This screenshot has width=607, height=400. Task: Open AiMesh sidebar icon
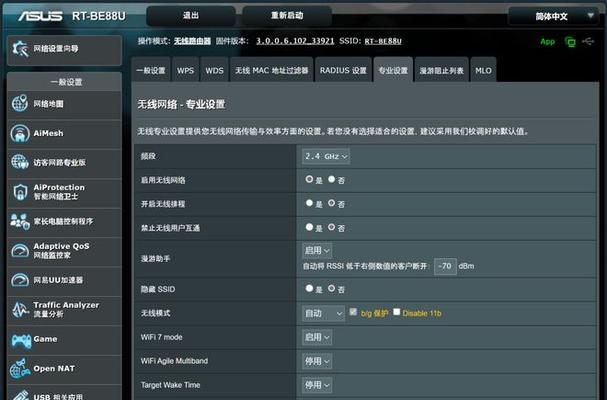pos(20,133)
